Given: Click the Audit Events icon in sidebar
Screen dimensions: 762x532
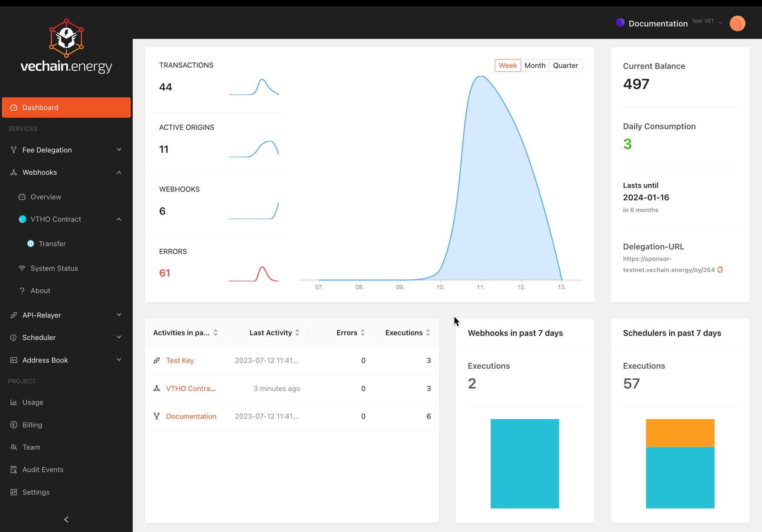Looking at the screenshot, I should pyautogui.click(x=14, y=469).
